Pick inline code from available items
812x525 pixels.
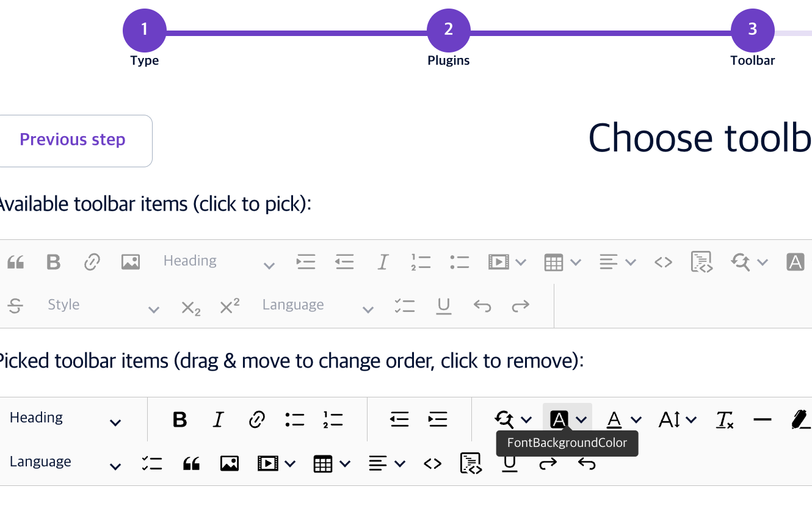663,262
